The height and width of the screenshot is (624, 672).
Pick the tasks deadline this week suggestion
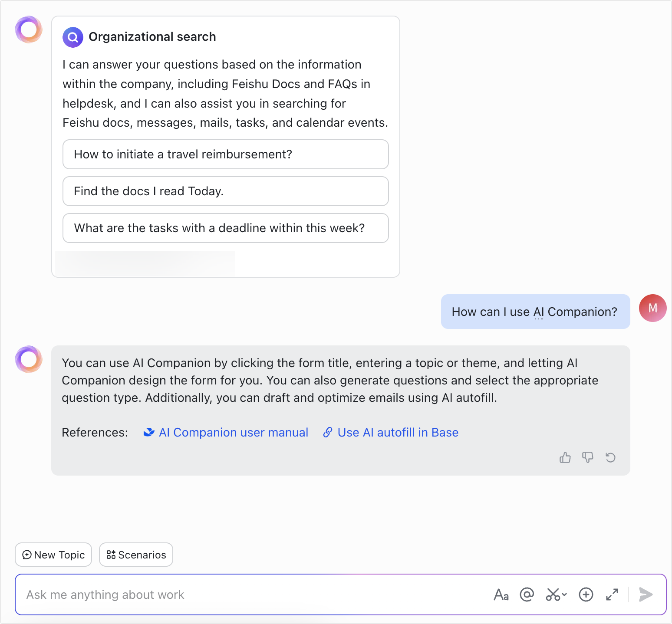tap(225, 228)
